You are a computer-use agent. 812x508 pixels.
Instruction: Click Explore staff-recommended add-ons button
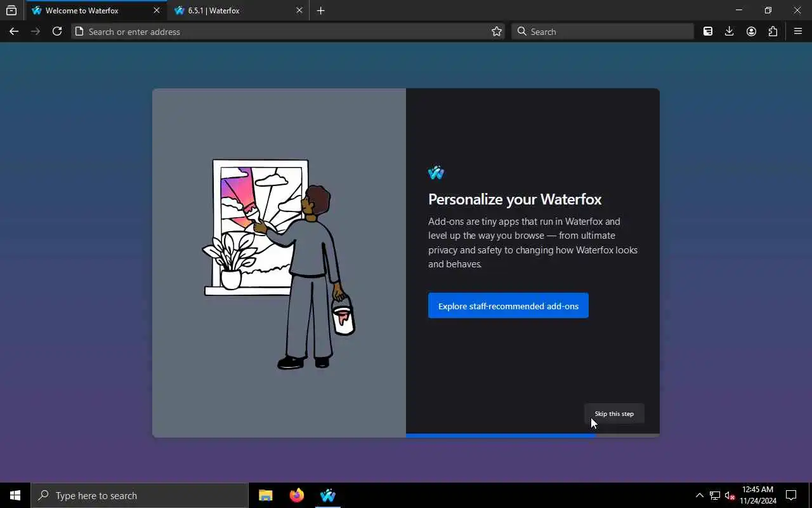[508, 306]
